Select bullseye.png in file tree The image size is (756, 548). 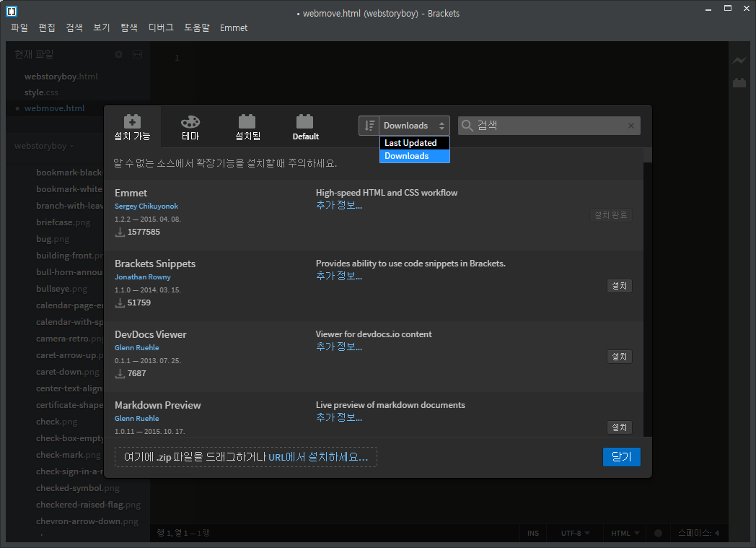62,289
